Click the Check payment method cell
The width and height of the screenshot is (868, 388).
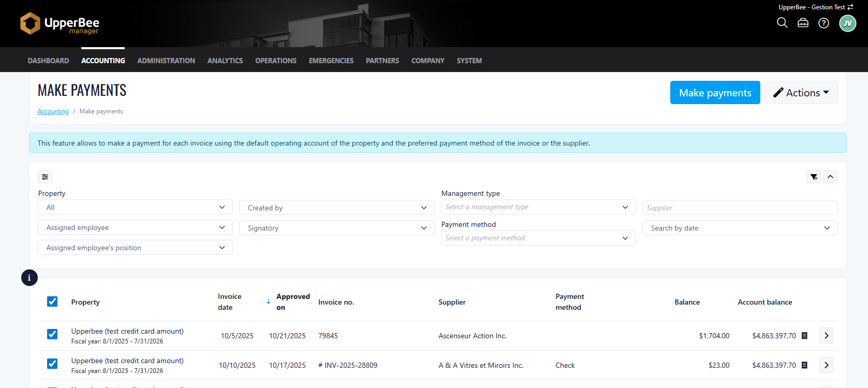click(565, 365)
